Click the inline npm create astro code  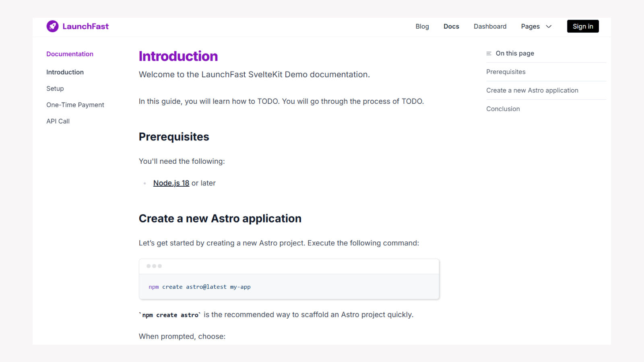(170, 315)
